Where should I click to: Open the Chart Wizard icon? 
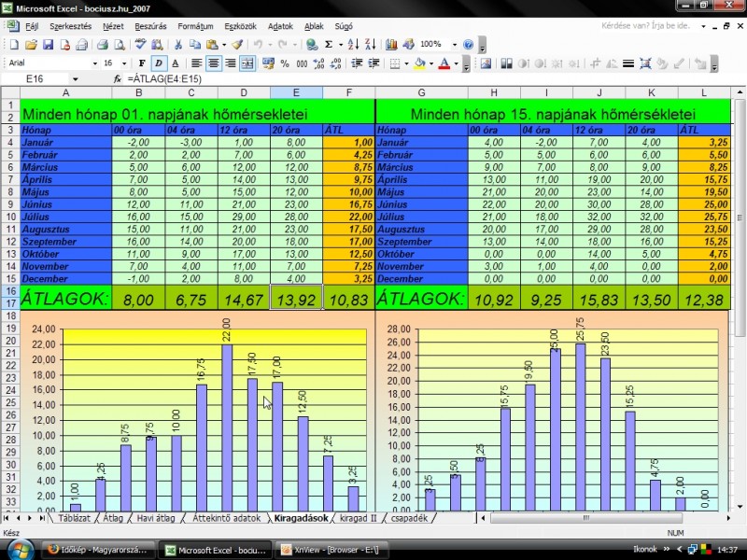pos(391,45)
